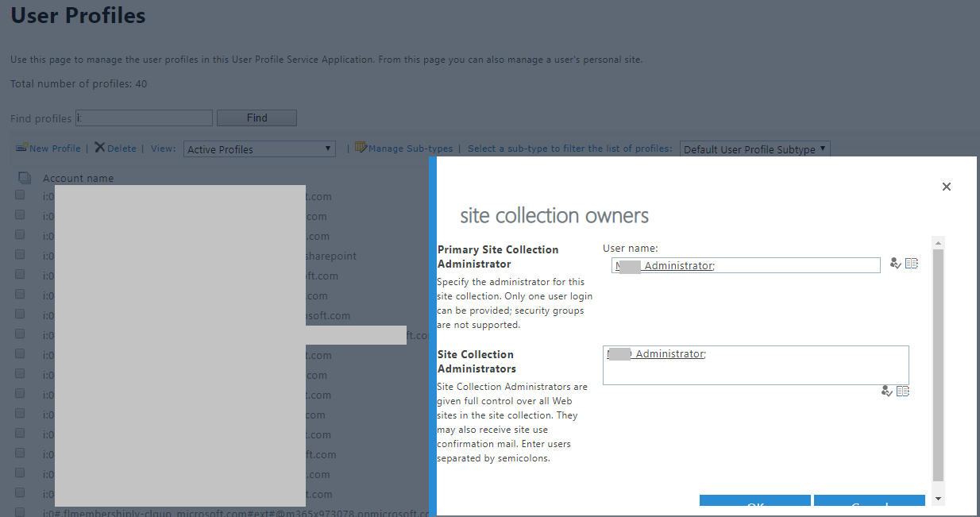Tick checkbox for row ending in sharepoint
This screenshot has width=980, height=517.
[x=20, y=255]
